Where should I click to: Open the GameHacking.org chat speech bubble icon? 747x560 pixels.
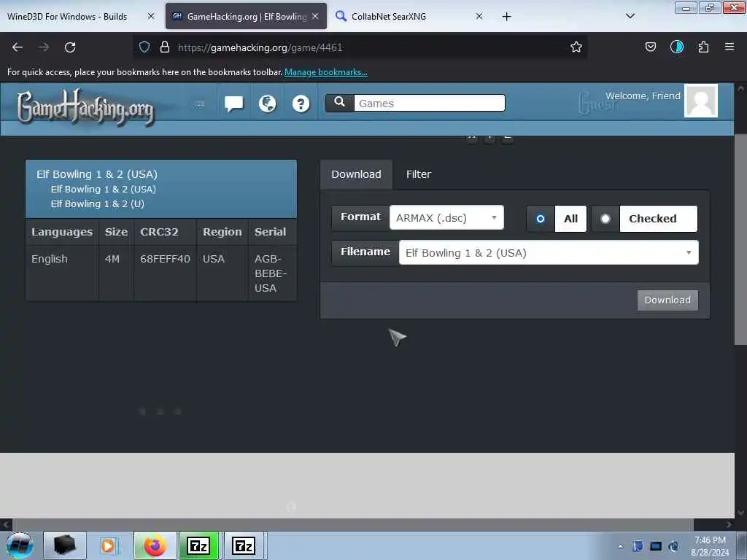[233, 104]
